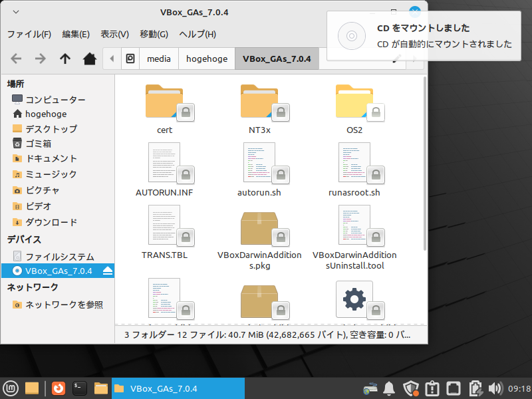Launch the terminal from the taskbar

point(80,388)
